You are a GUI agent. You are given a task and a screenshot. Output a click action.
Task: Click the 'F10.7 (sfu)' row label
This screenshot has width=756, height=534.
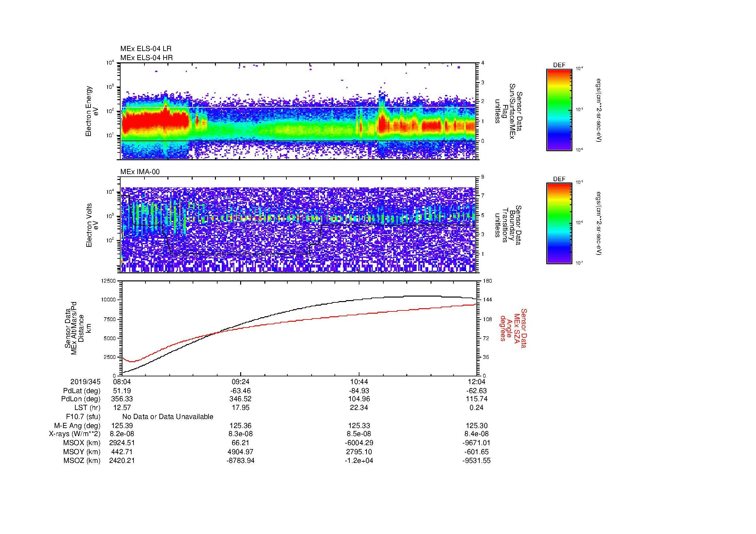pos(83,417)
